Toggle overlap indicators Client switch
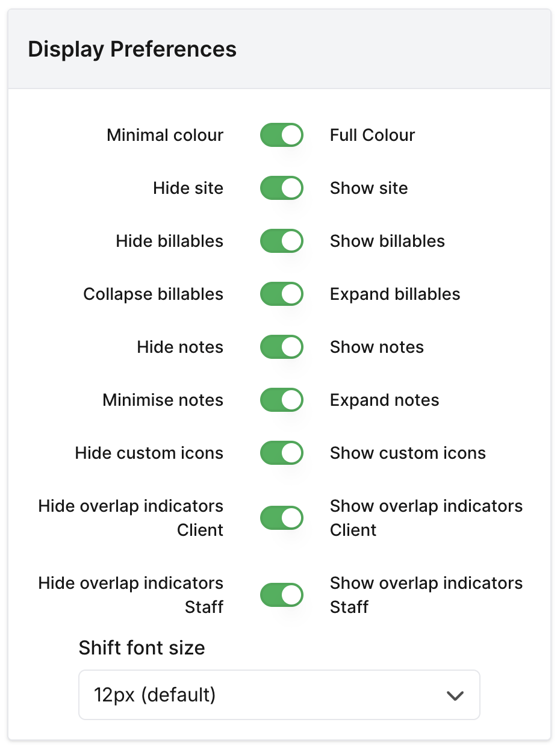Viewport: 560px width, 749px height. click(x=281, y=518)
